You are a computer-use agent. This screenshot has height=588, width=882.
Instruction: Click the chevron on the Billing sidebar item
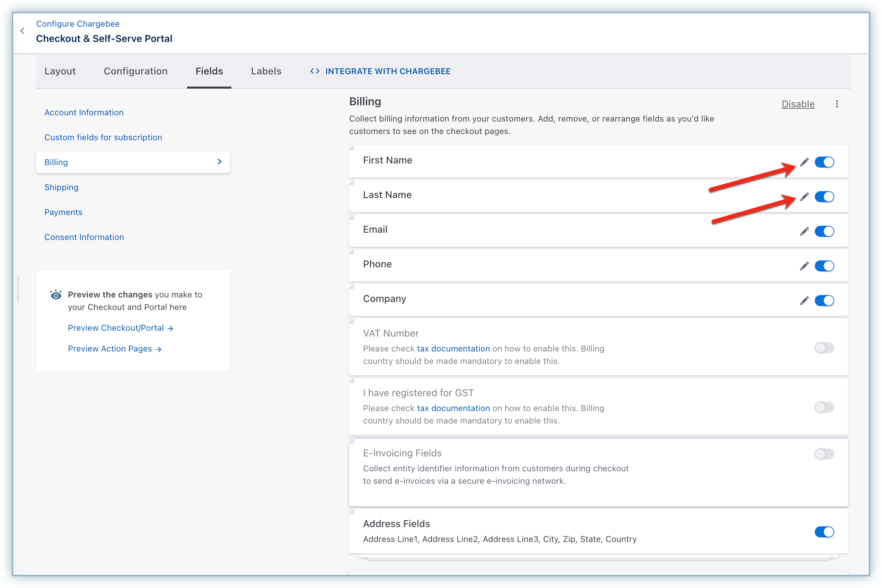(220, 162)
